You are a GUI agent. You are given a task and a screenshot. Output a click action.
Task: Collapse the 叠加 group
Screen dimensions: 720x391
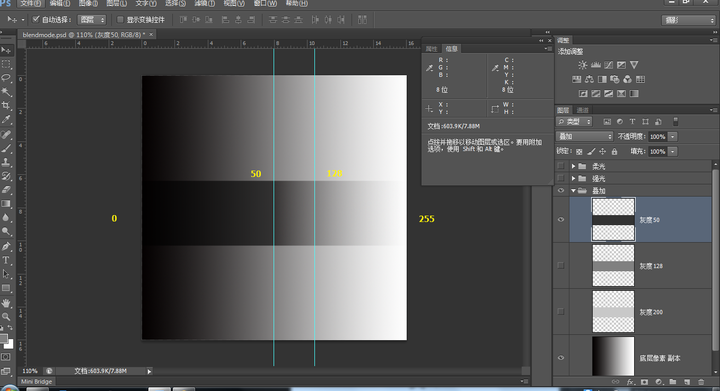pos(574,190)
